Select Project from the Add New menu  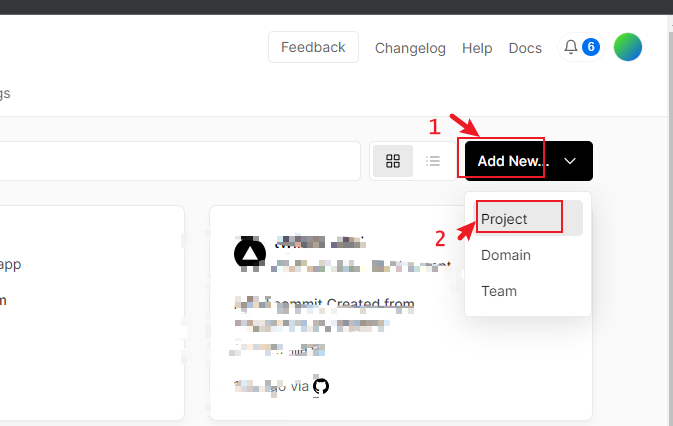coord(504,219)
